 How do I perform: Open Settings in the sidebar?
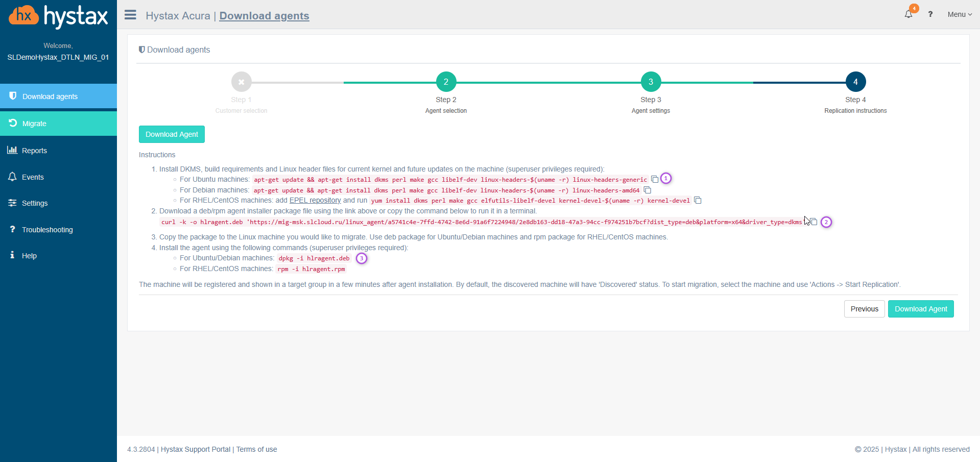[35, 203]
